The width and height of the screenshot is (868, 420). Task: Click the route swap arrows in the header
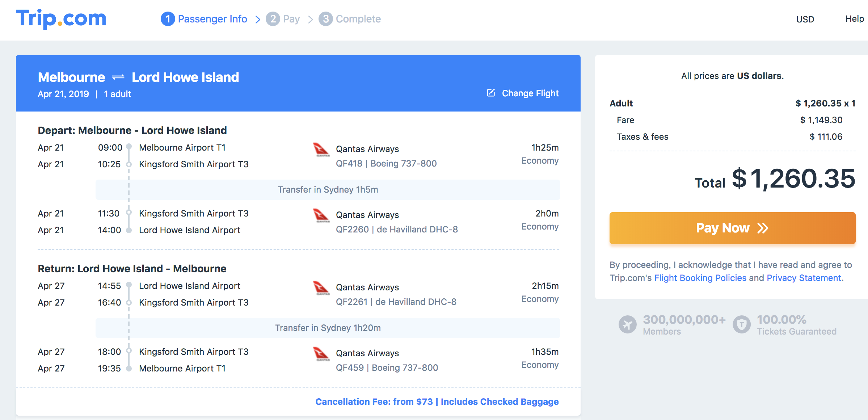(118, 77)
